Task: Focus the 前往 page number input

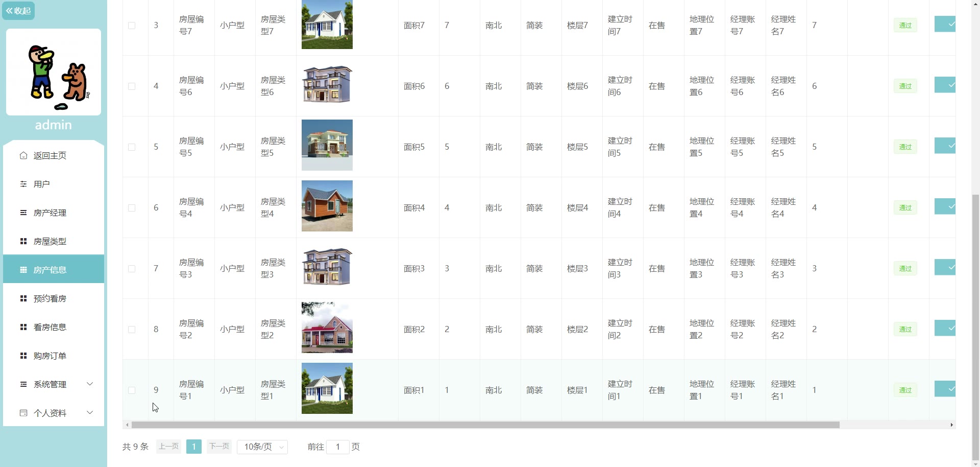Action: click(338, 447)
